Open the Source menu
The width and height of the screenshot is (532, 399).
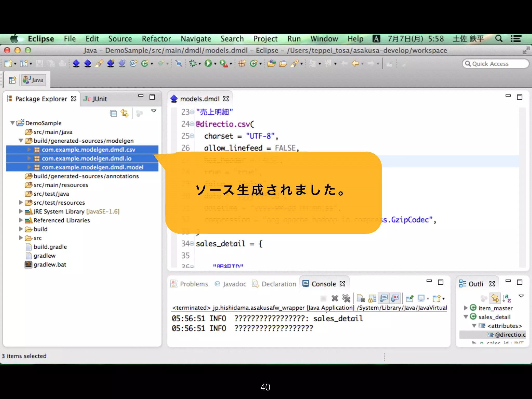tap(120, 39)
